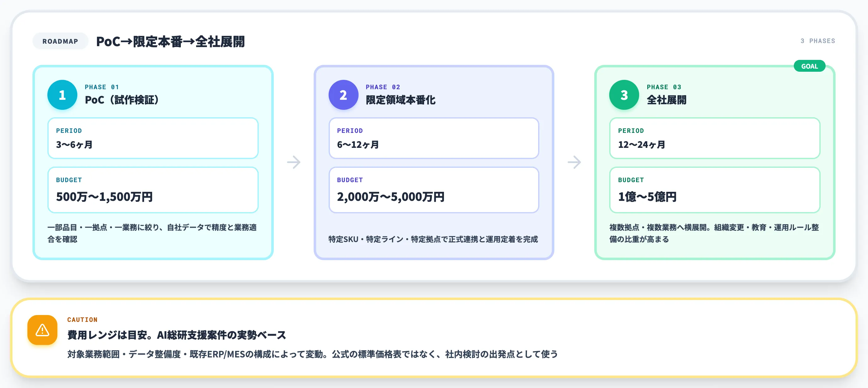Click the budget value '500万〜1,500万円'
This screenshot has width=868, height=388.
pos(104,196)
